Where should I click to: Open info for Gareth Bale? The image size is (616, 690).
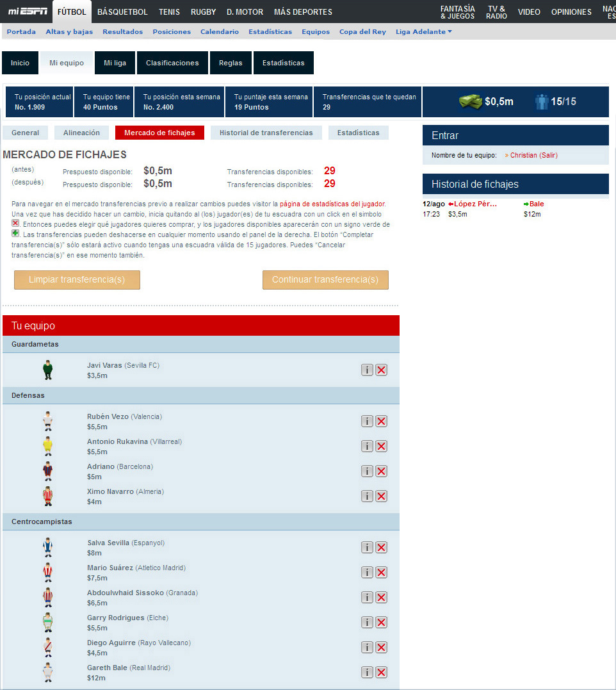pos(367,673)
